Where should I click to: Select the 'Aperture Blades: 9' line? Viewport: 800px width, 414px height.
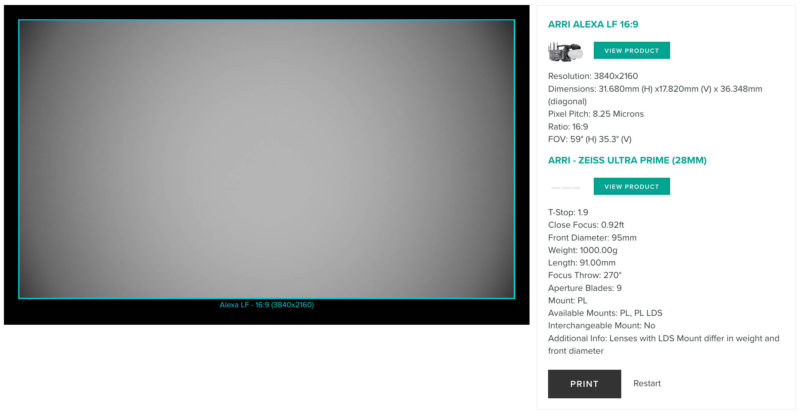[x=585, y=288]
